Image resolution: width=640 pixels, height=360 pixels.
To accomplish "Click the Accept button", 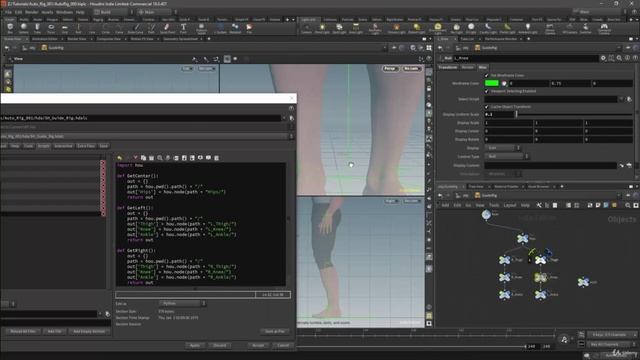I will (258, 345).
